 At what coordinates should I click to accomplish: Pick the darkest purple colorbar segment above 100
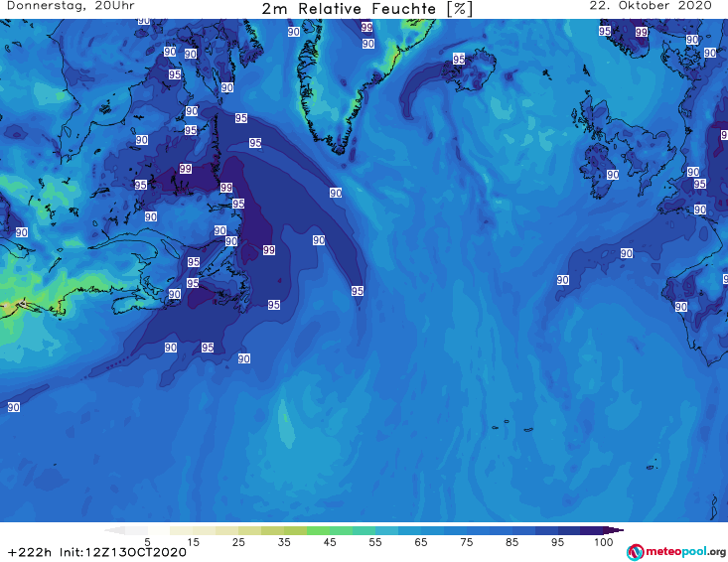615,530
